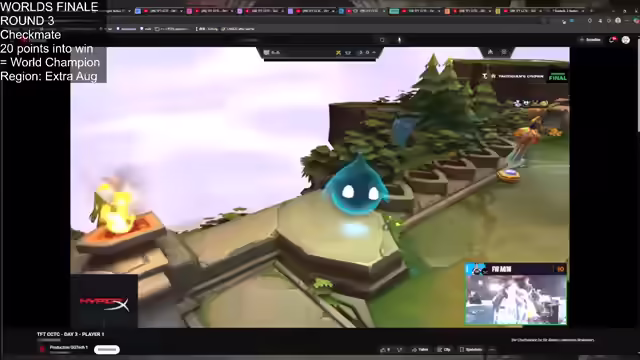This screenshot has width=640, height=360.
Task: Click the orange tab group label
Action: click(x=447, y=11)
